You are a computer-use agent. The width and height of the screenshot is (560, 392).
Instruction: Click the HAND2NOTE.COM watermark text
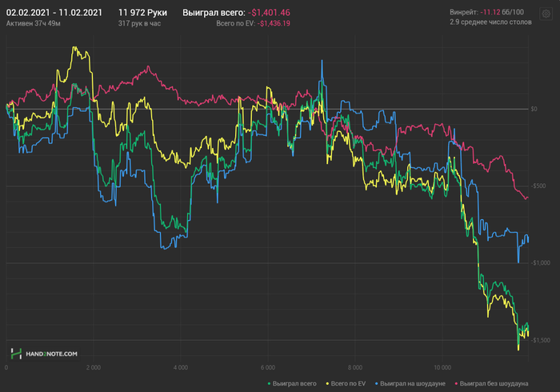point(51,353)
